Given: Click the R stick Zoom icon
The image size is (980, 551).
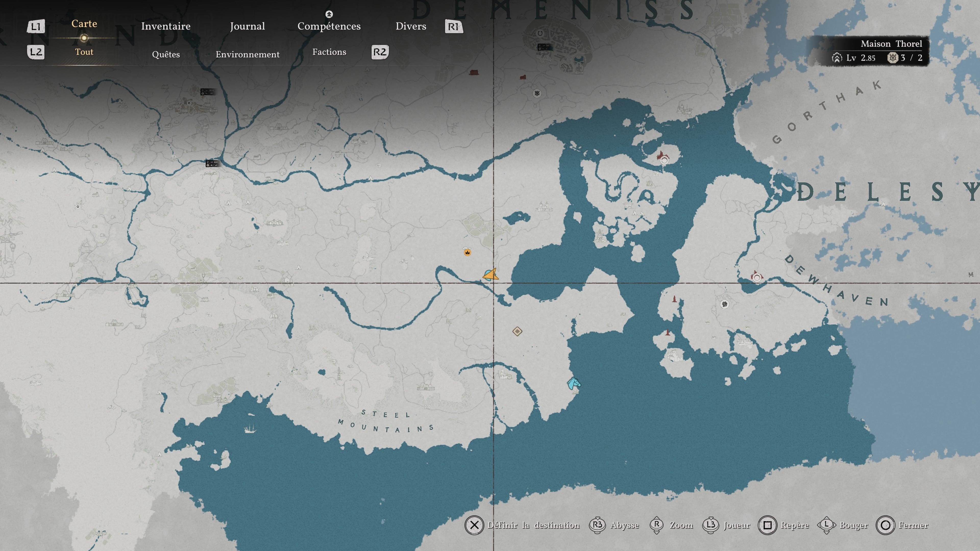Looking at the screenshot, I should (657, 525).
